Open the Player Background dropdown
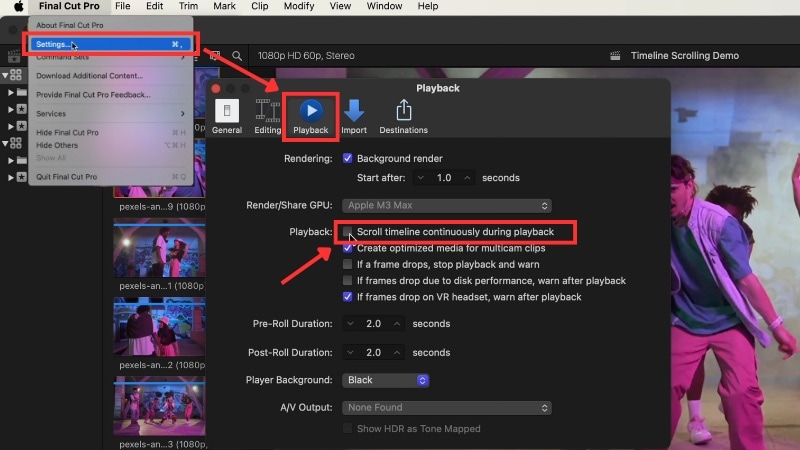Screen dimensions: 800x450 point(386,380)
